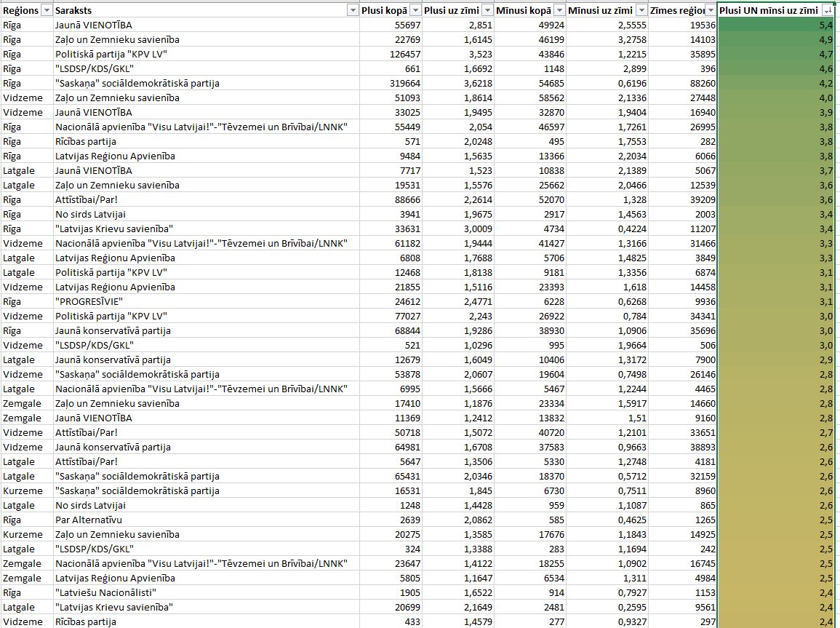The height and width of the screenshot is (628, 840).
Task: Select the "PROGRESĪVIE" list cell
Action: pos(207,301)
